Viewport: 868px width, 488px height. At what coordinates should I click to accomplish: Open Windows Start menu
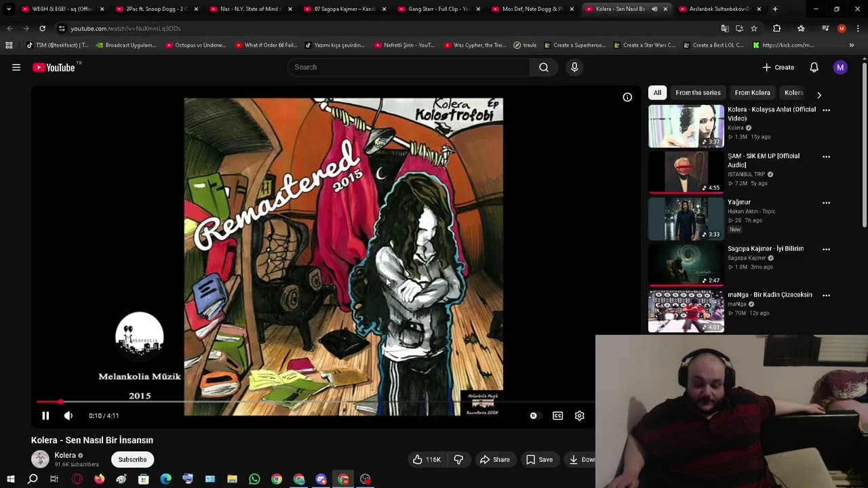(x=10, y=479)
